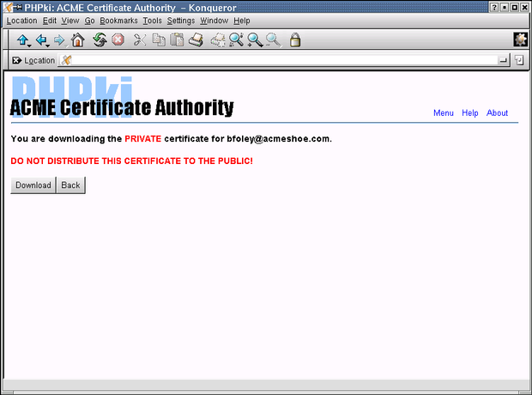Click the window help question-mark button
532x395 pixels.
[x=495, y=8]
